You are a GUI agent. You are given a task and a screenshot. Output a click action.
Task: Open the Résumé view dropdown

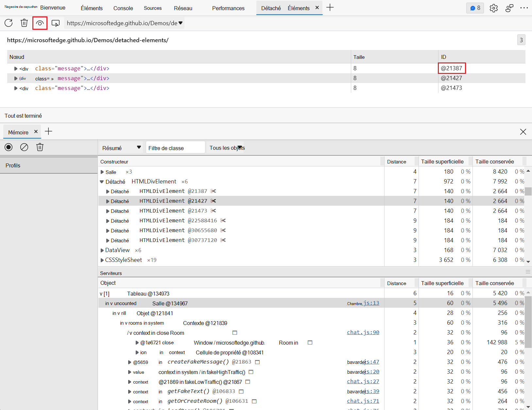(121, 148)
